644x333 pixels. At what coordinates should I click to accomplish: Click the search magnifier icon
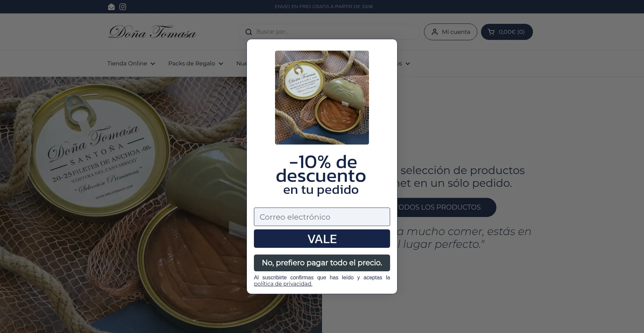point(249,32)
